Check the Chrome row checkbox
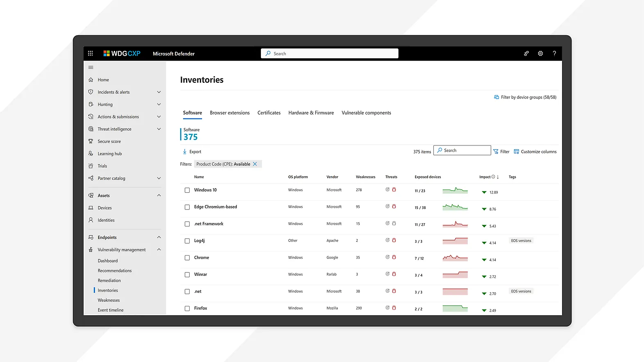 (x=187, y=258)
